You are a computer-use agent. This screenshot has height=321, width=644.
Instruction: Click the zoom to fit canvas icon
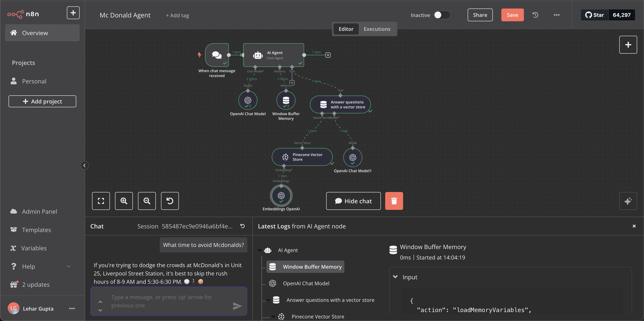101,201
